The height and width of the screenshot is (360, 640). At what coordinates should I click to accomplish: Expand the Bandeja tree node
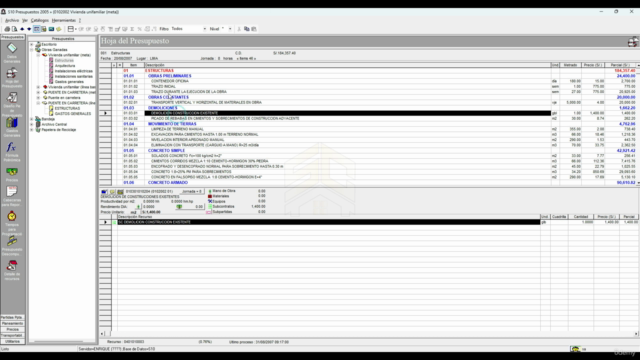pos(32,119)
